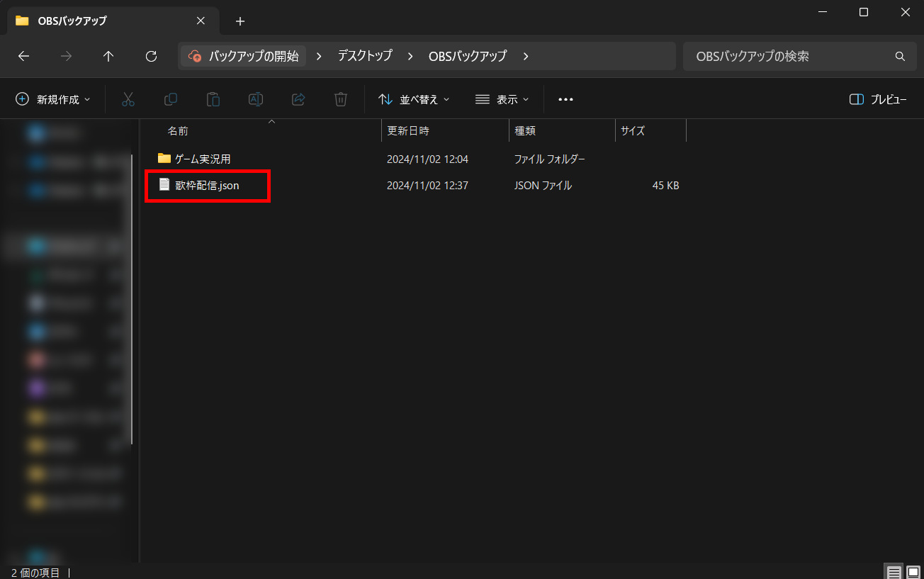Click the Share icon in toolbar
924x579 pixels.
pyautogui.click(x=298, y=99)
